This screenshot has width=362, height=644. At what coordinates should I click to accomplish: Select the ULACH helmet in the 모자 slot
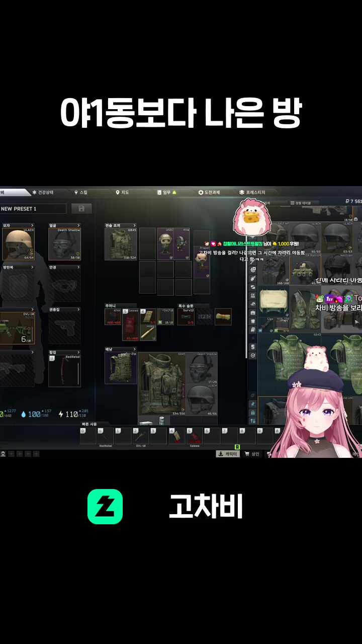point(18,244)
